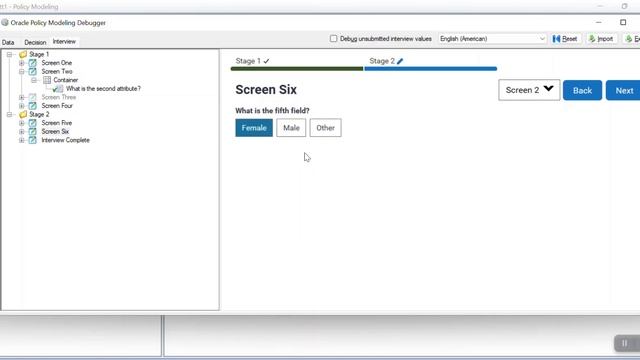The width and height of the screenshot is (640, 360).
Task: Click the Stage 1 folder icon
Action: tap(23, 54)
